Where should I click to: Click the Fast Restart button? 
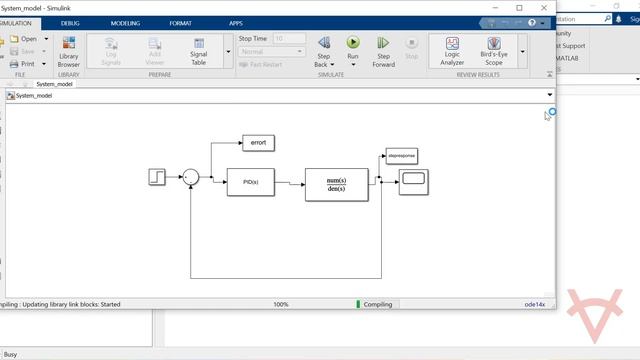point(260,64)
